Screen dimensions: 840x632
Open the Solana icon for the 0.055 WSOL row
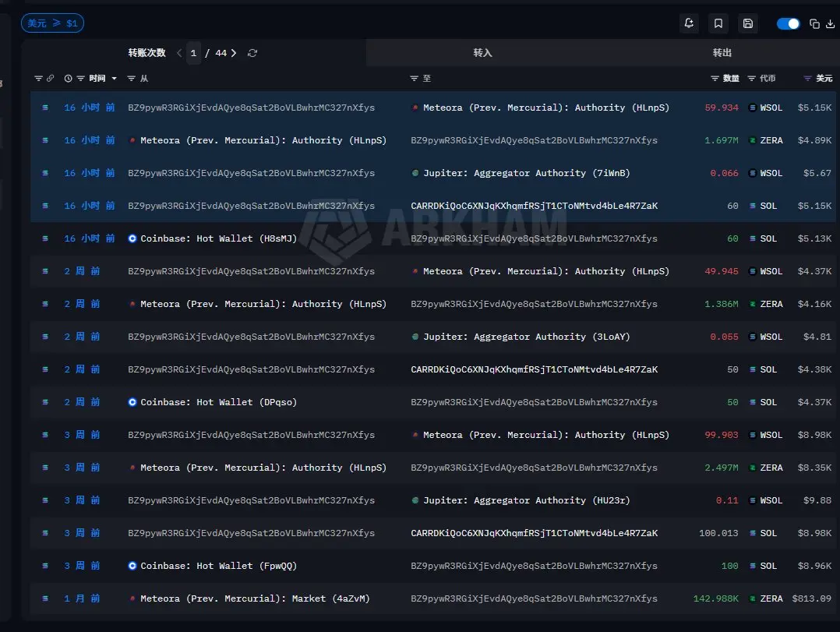pyautogui.click(x=45, y=337)
